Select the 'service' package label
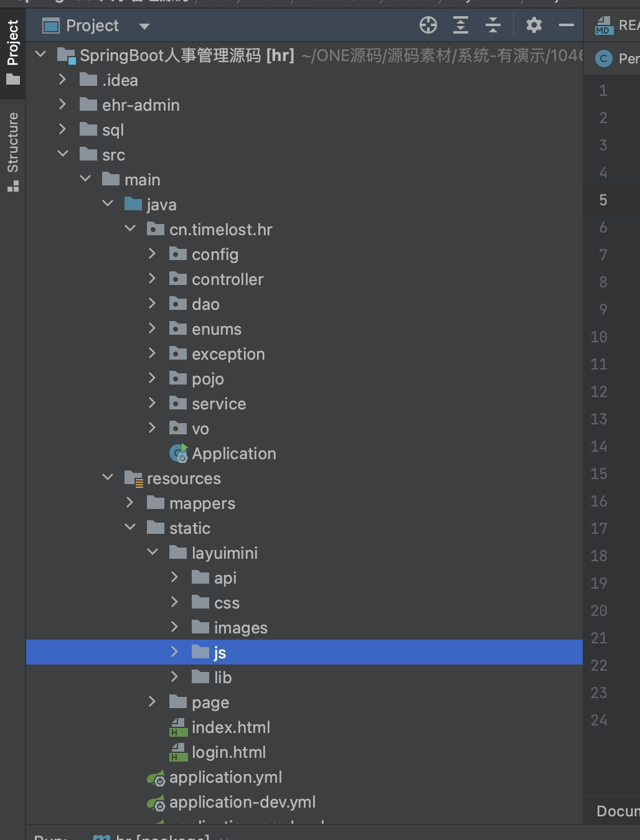The width and height of the screenshot is (640, 840). tap(219, 404)
